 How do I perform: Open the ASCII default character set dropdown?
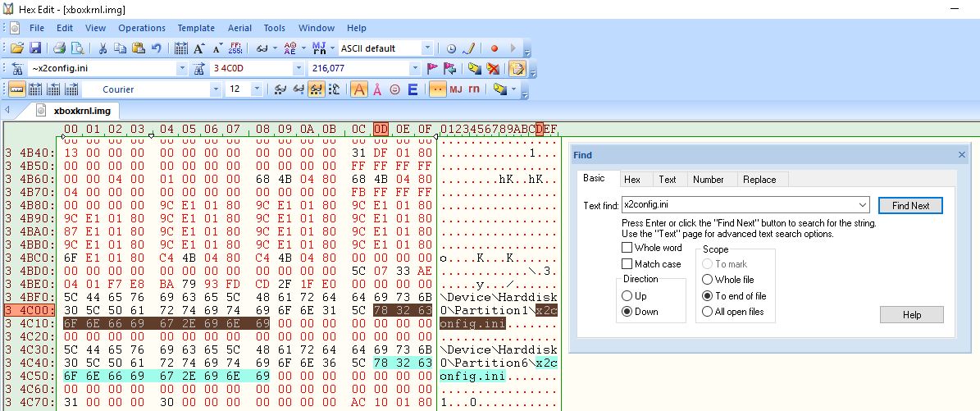(427, 48)
